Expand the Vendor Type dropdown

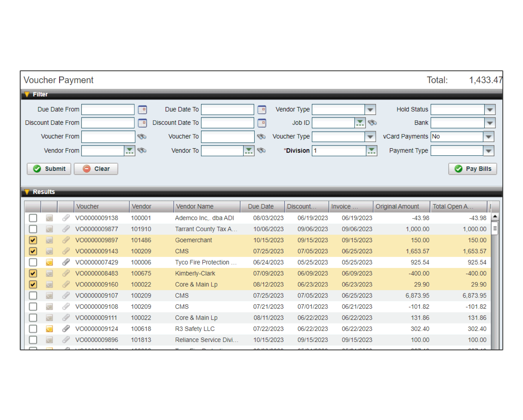click(x=370, y=110)
